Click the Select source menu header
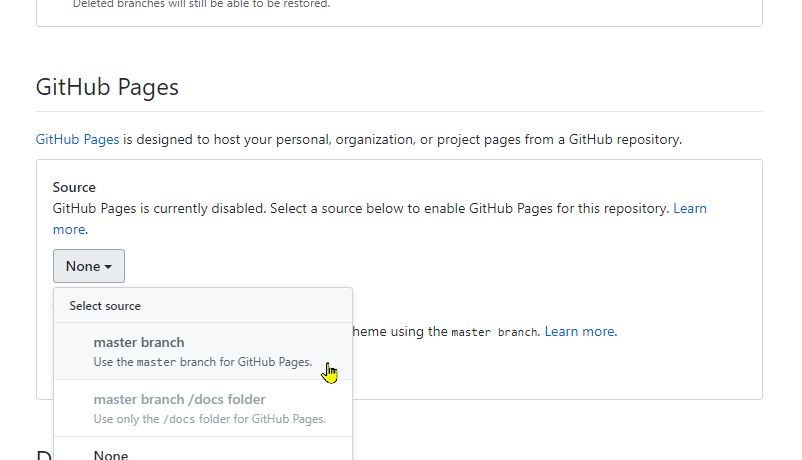 point(203,305)
